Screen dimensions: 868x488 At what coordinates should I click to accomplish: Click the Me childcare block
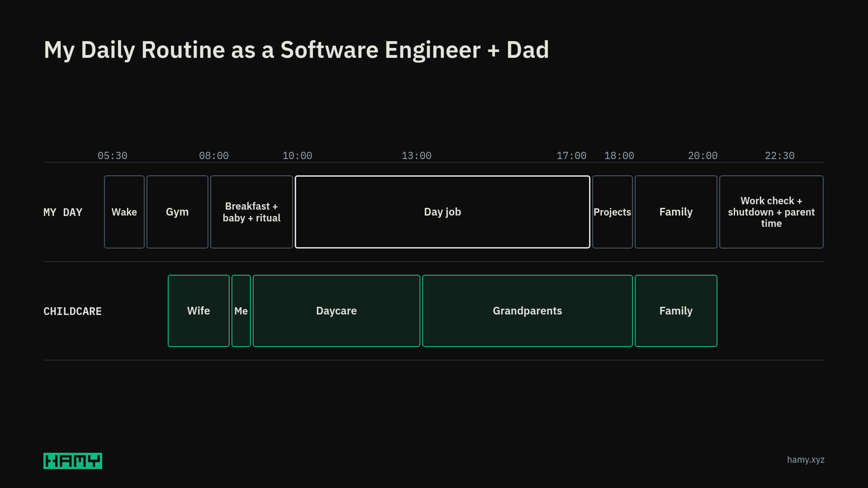pyautogui.click(x=241, y=311)
